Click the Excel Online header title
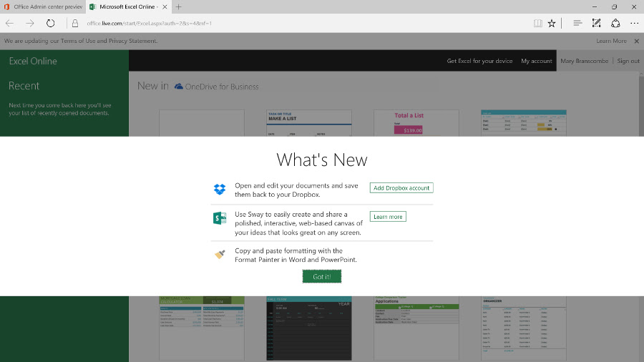Viewport: 644px width, 362px height. 33,61
